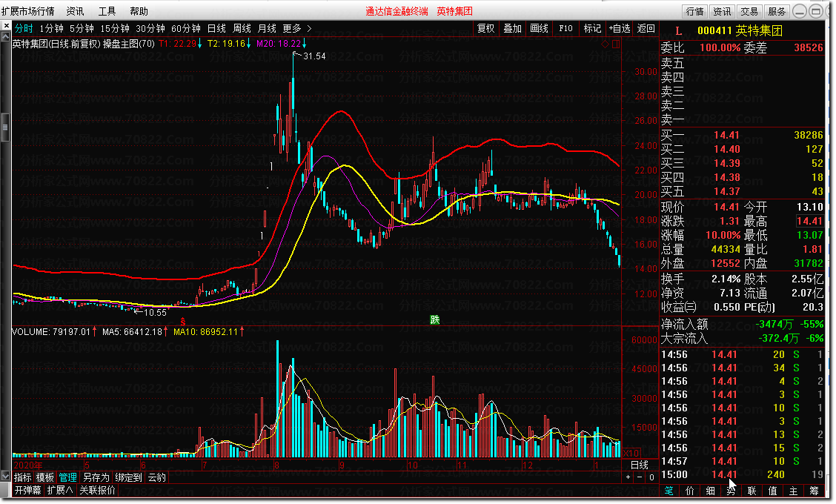Screen dimensions: 836x504
Task: Zoom in chart with + button
Action: 628,477
